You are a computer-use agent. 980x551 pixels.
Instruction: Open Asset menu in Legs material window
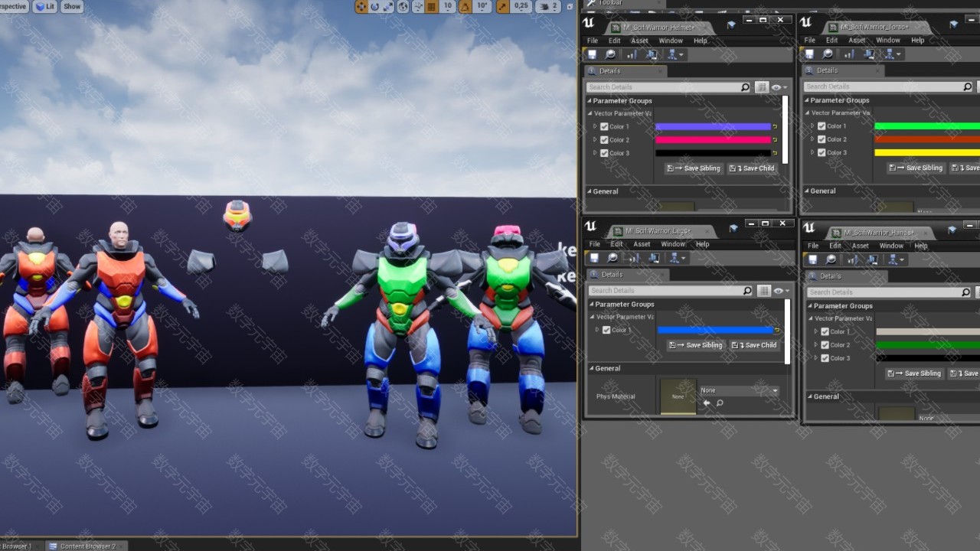click(642, 244)
